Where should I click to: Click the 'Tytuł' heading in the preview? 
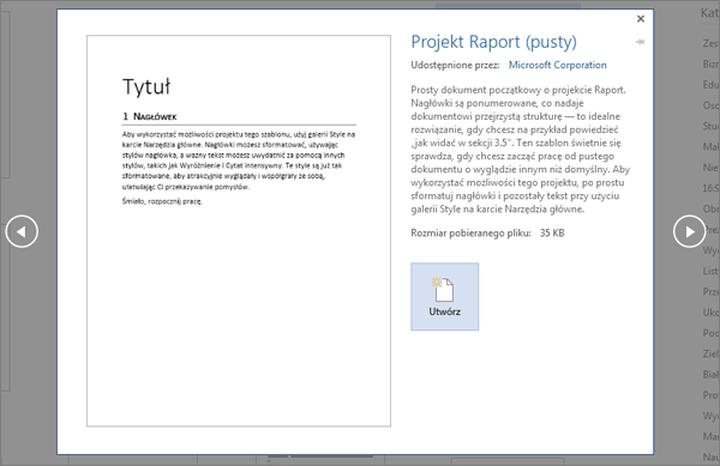(x=146, y=86)
